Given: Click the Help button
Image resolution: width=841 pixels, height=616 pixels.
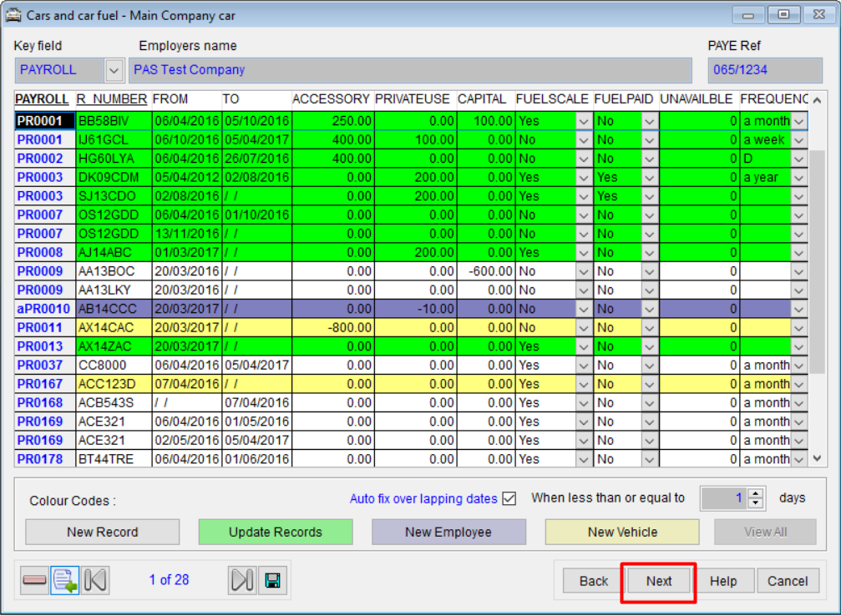Looking at the screenshot, I should coord(723,581).
